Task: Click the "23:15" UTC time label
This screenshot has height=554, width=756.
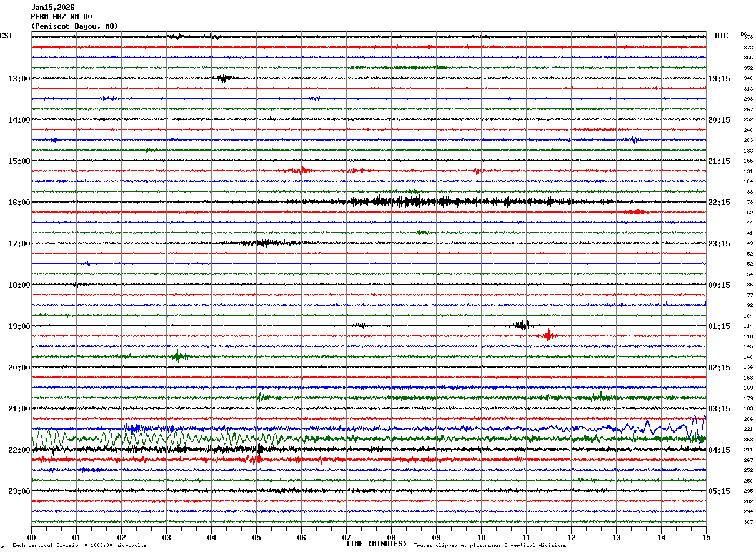Action: [719, 244]
